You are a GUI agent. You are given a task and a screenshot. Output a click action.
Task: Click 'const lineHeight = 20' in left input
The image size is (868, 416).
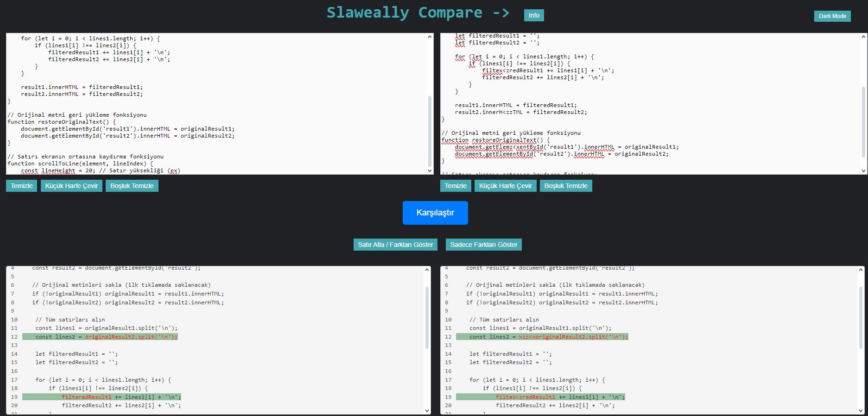click(x=101, y=170)
